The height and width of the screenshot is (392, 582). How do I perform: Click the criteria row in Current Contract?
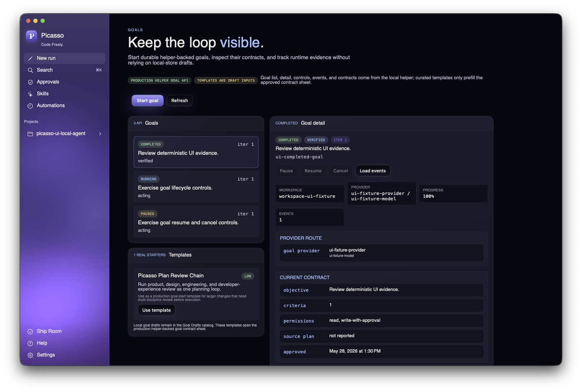click(381, 305)
